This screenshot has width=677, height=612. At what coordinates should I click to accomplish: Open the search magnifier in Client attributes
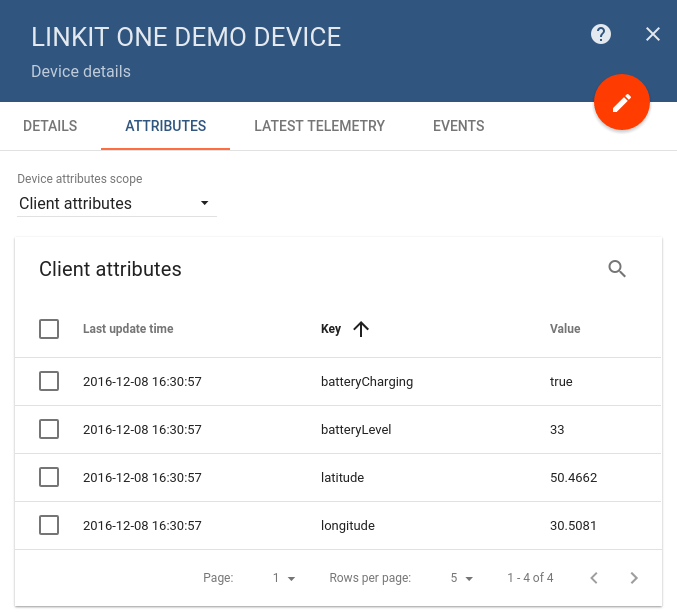[x=617, y=269]
